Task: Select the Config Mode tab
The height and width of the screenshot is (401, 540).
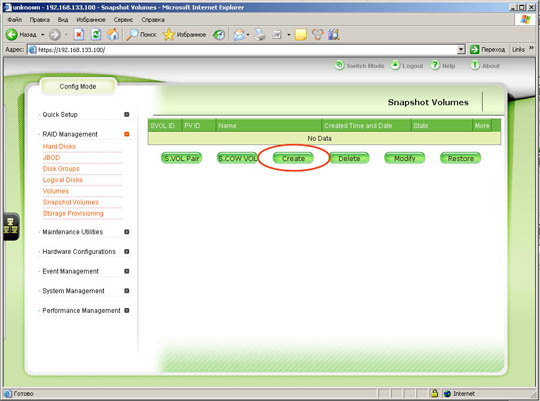Action: [x=78, y=86]
